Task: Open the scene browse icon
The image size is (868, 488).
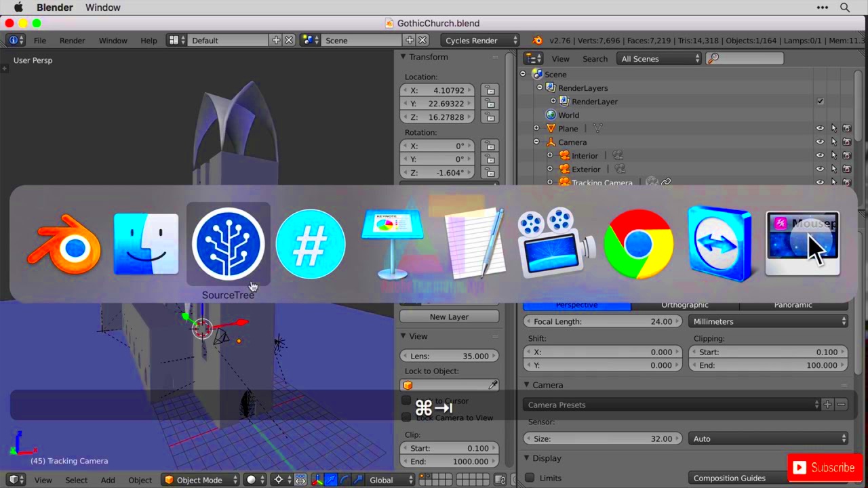Action: pos(311,40)
